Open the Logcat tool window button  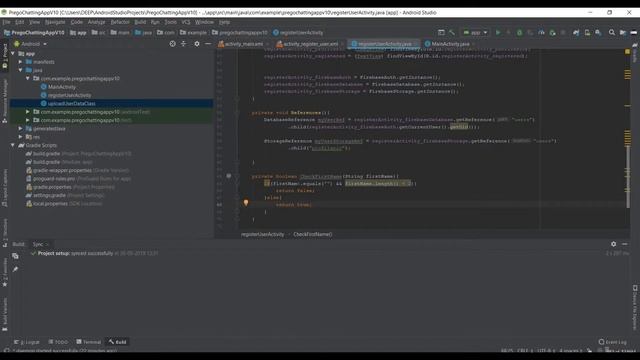(x=27, y=342)
